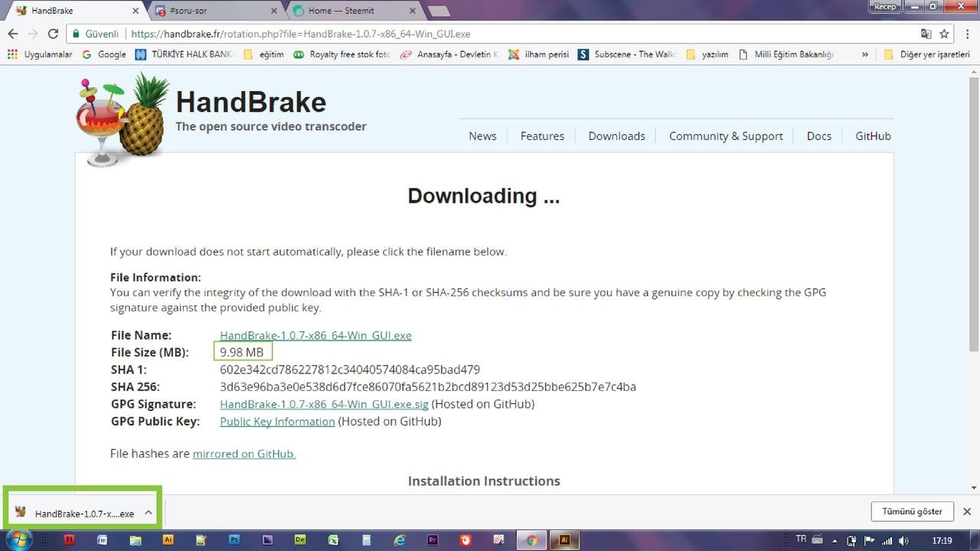Screen dimensions: 980x551
Task: Open the TÜRKİYE HALK BANK bookmark
Action: click(183, 54)
